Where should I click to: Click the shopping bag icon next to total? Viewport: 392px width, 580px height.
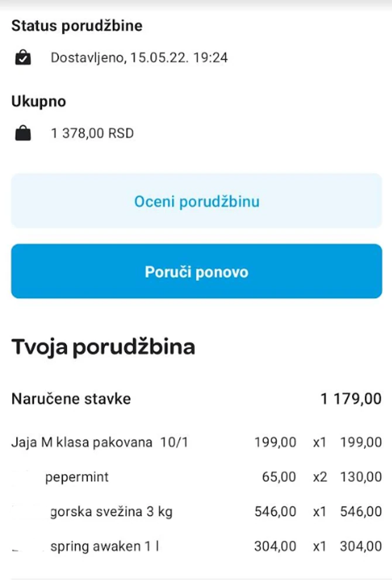(22, 132)
